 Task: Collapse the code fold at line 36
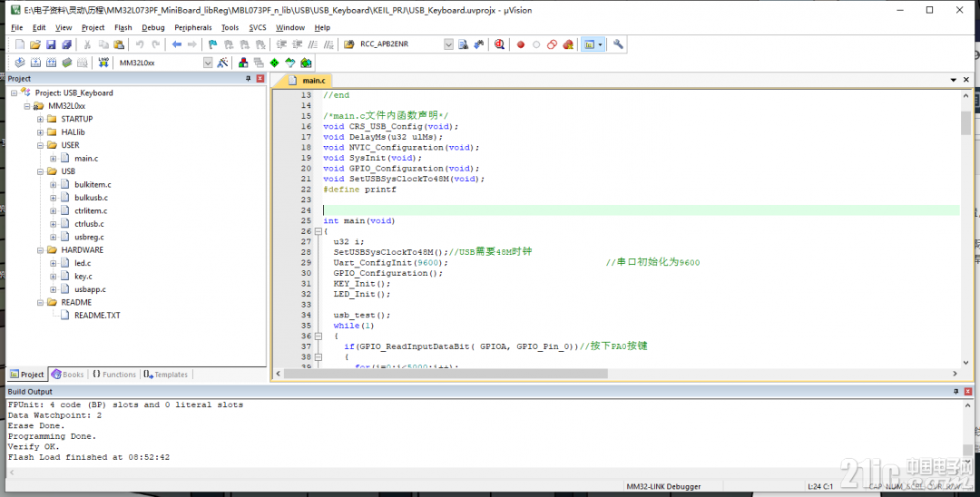(318, 336)
